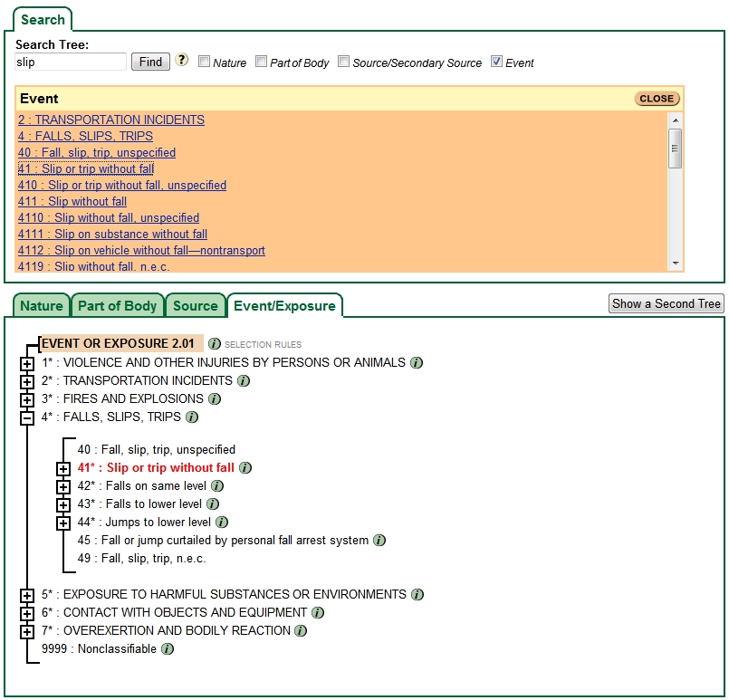
Task: Show info for Jumps to lower level
Action: pos(222,523)
